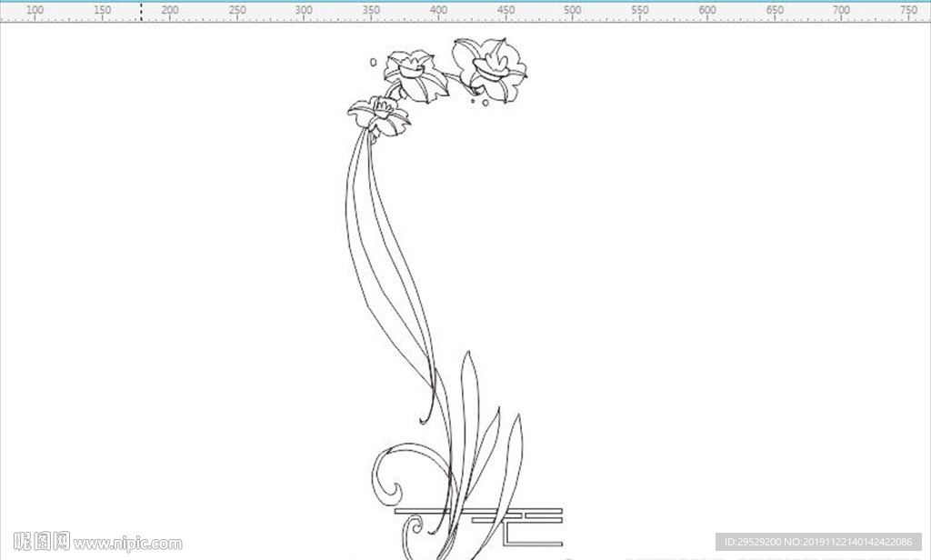Viewport: 931px width, 560px height.
Task: Click the ID number label at bottom right
Action: coord(818,542)
